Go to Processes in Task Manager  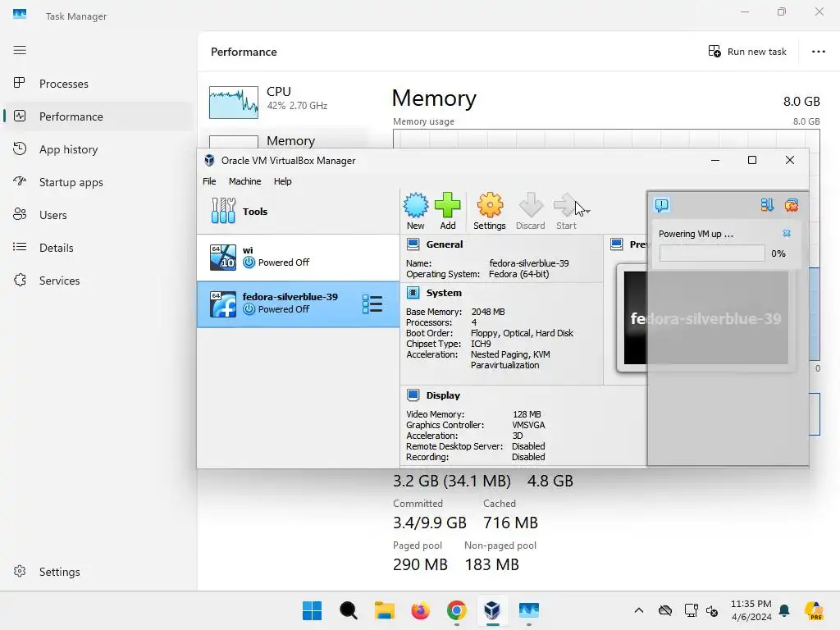pos(64,84)
